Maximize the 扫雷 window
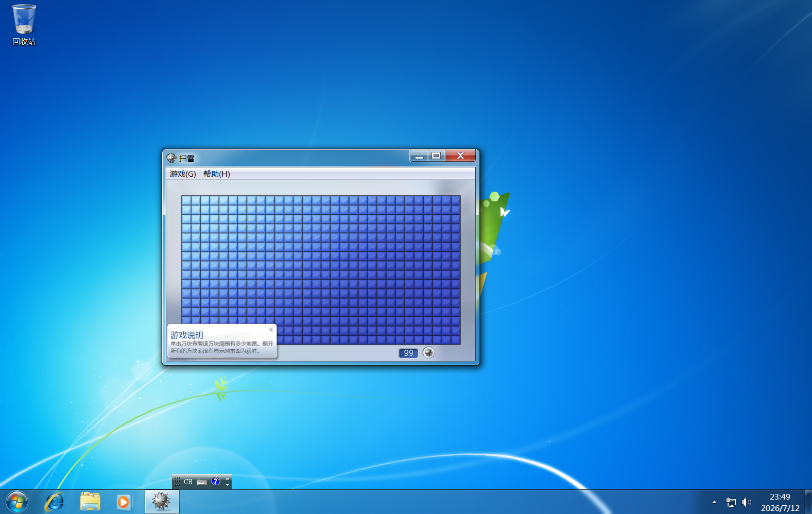Viewport: 812px width, 514px height. [436, 156]
